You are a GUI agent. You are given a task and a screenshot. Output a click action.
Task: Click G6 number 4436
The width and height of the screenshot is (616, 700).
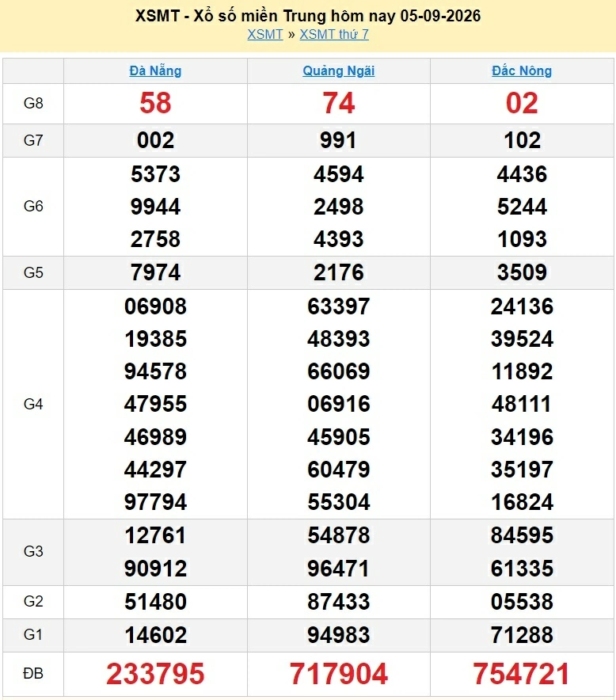(x=522, y=173)
